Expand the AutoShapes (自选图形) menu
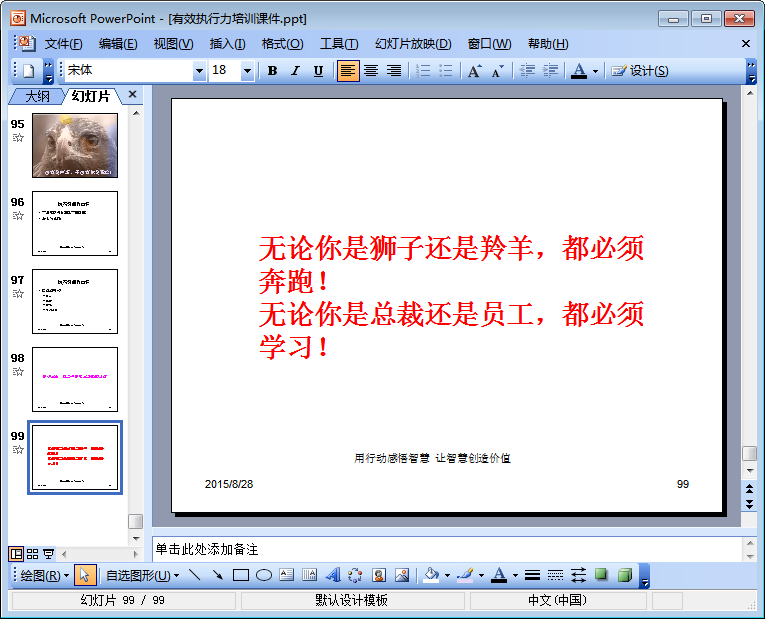The image size is (765, 619). 142,575
